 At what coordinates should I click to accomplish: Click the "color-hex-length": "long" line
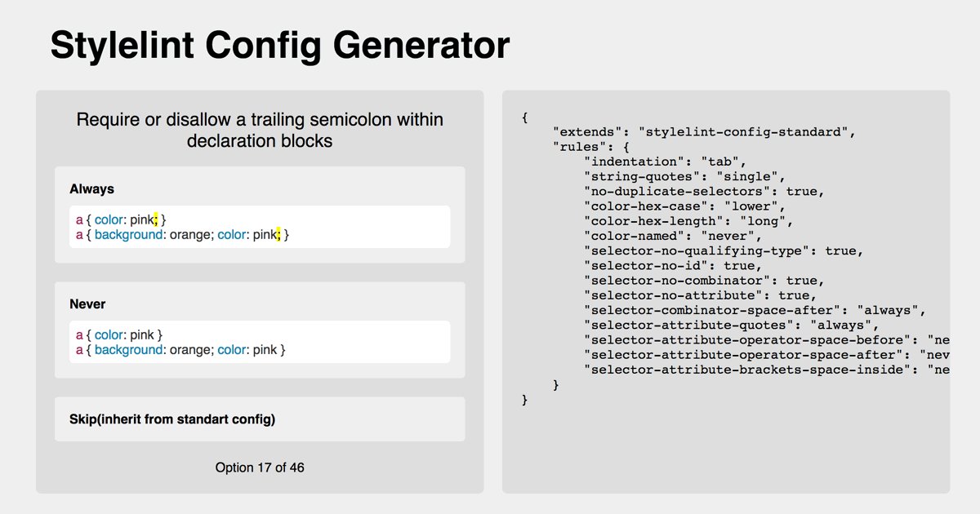tap(688, 221)
